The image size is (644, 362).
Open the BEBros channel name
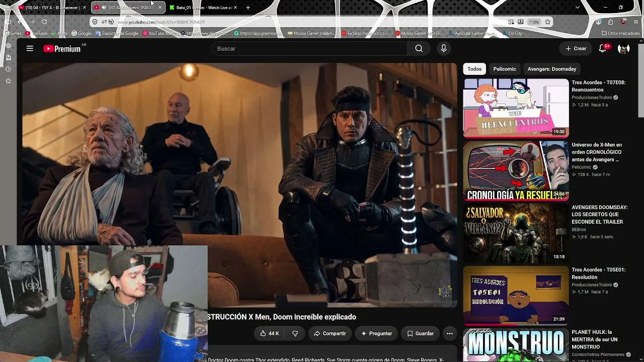pos(579,229)
